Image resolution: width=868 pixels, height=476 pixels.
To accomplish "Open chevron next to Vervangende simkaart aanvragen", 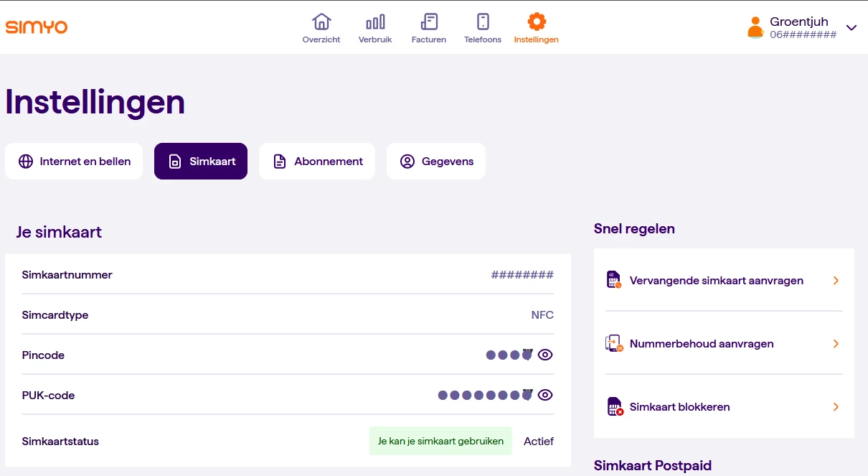I will coord(836,281).
